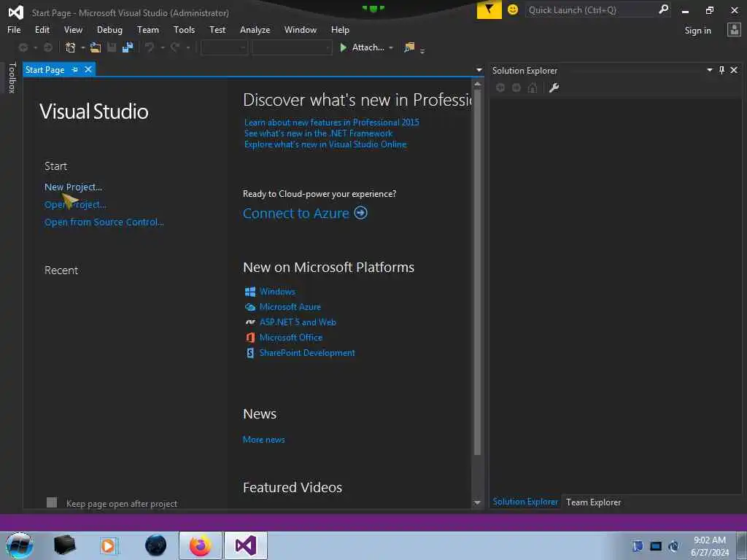Click the Open Project... link

point(75,205)
